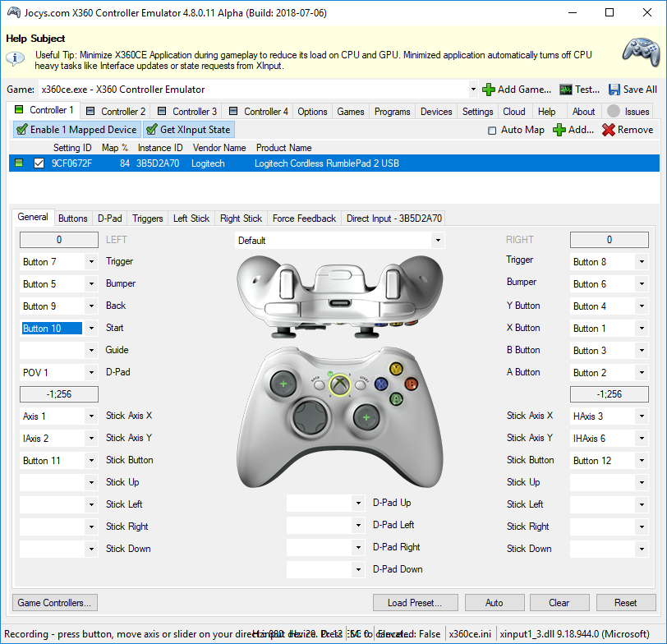Click the Controller 3 status icon
This screenshot has width=667, height=644.
coord(162,111)
